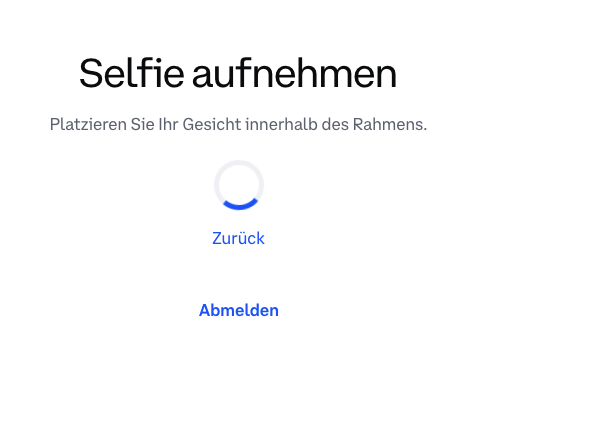This screenshot has height=425, width=603.
Task: Click the Zurück link
Action: click(x=238, y=238)
